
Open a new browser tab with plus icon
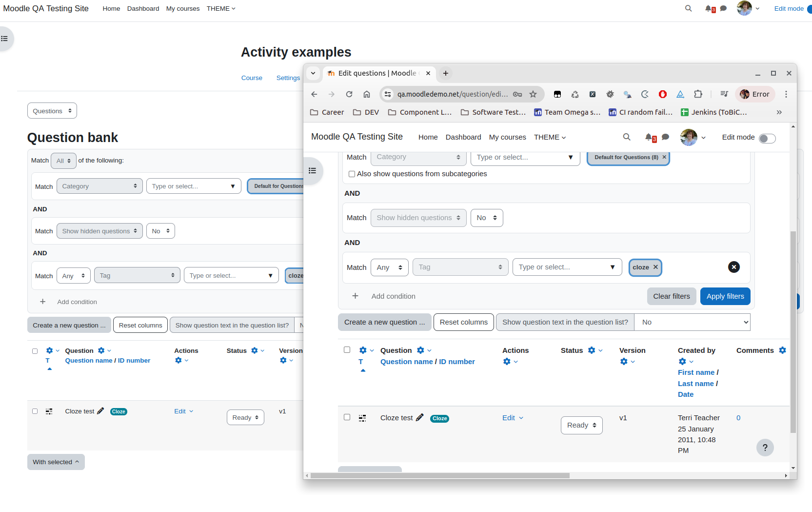pyautogui.click(x=446, y=73)
